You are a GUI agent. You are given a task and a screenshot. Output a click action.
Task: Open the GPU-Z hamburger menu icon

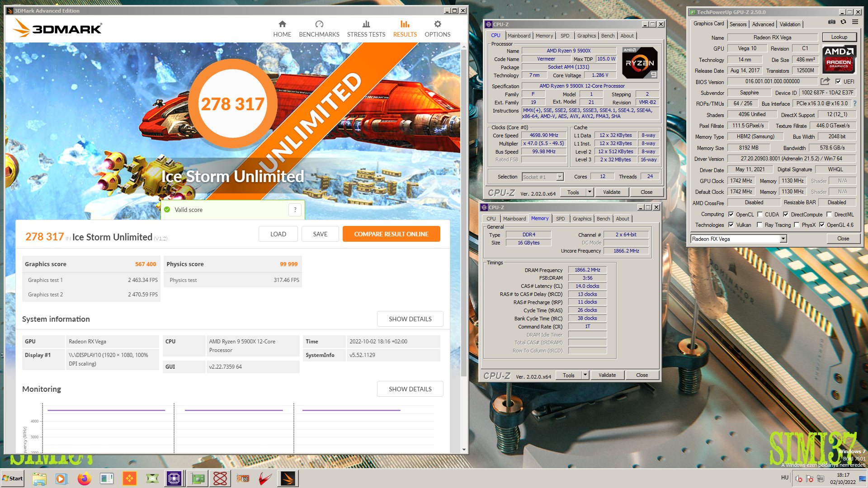(x=855, y=22)
